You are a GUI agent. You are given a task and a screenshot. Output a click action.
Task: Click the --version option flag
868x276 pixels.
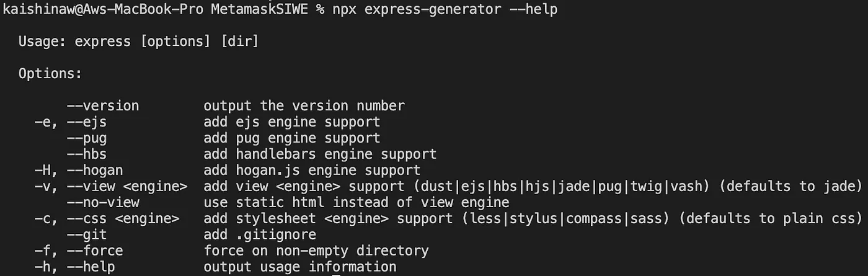[x=103, y=106]
